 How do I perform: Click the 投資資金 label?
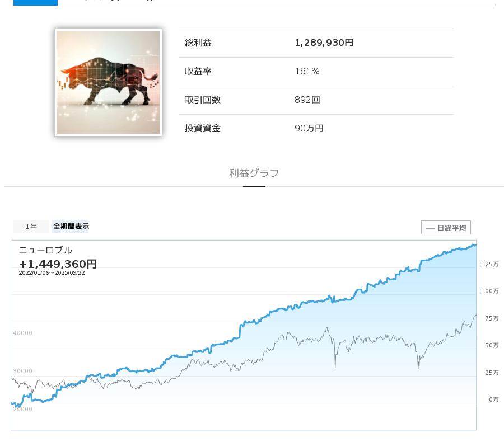(203, 129)
